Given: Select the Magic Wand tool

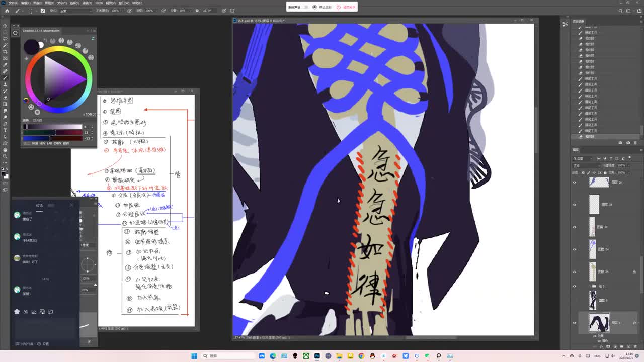Looking at the screenshot, I should (x=5, y=45).
